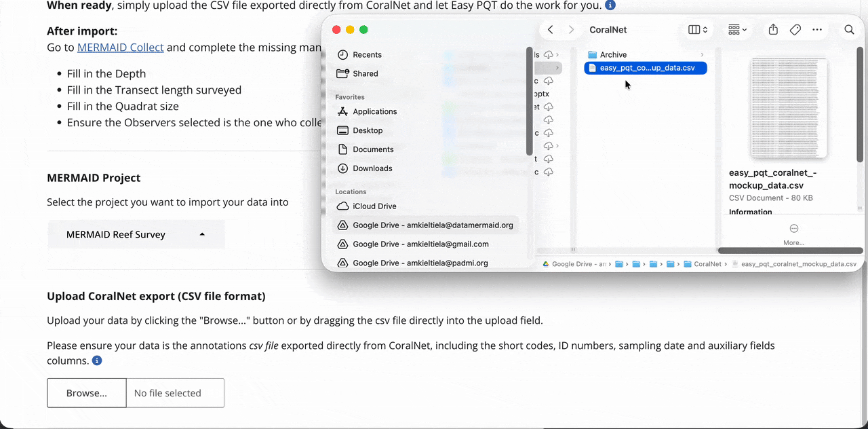Open Downloads in Finder sidebar
The height and width of the screenshot is (429, 868).
point(372,168)
